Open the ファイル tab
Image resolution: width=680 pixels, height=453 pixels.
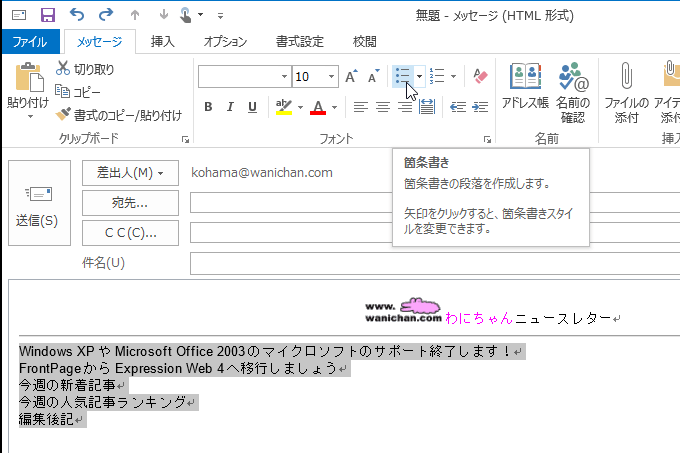[x=30, y=42]
